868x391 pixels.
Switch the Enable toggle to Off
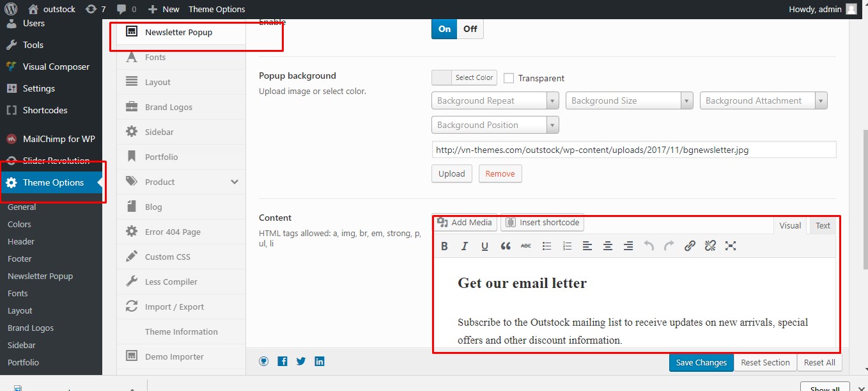(470, 29)
